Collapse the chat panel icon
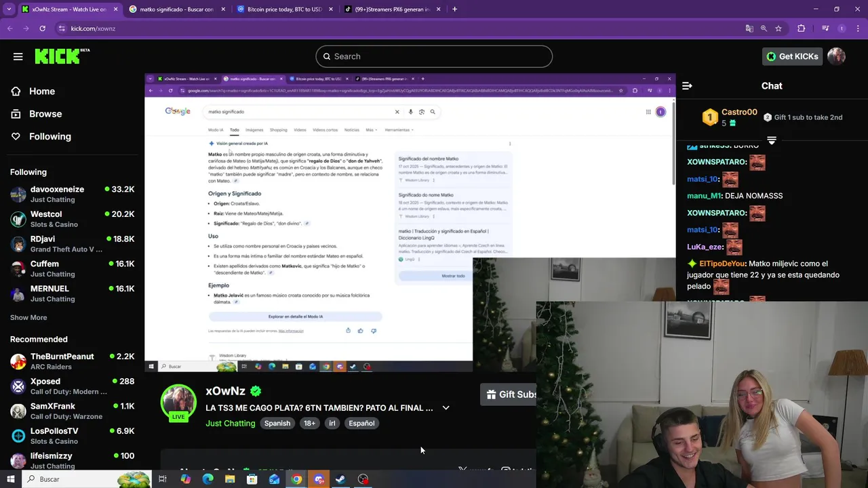This screenshot has width=868, height=488. (x=687, y=86)
